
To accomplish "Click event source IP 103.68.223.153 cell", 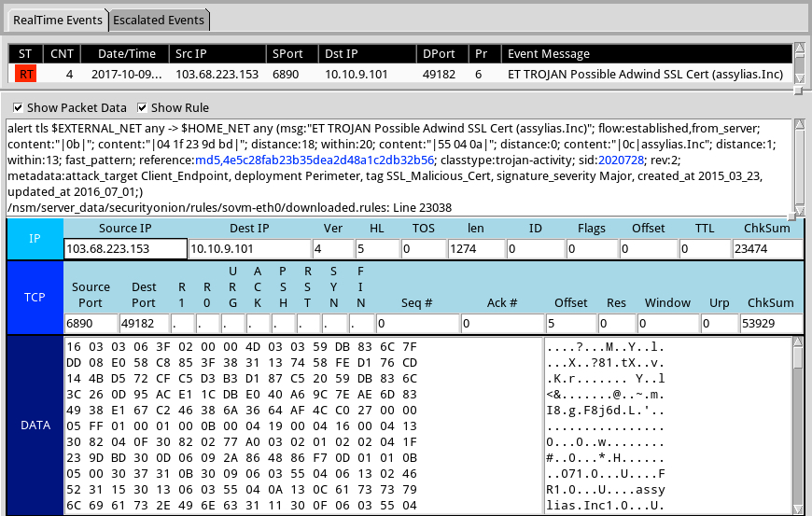I will click(x=217, y=74).
